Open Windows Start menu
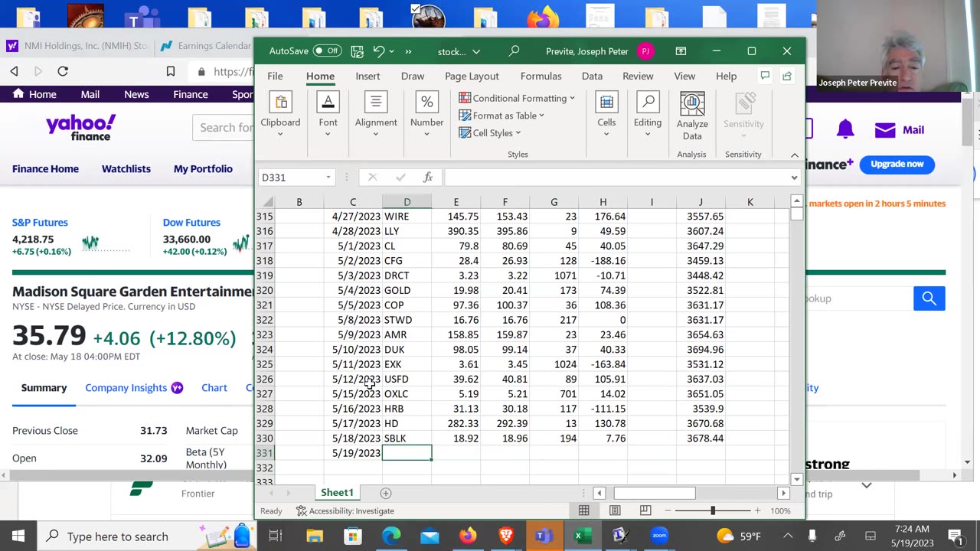 [18, 536]
